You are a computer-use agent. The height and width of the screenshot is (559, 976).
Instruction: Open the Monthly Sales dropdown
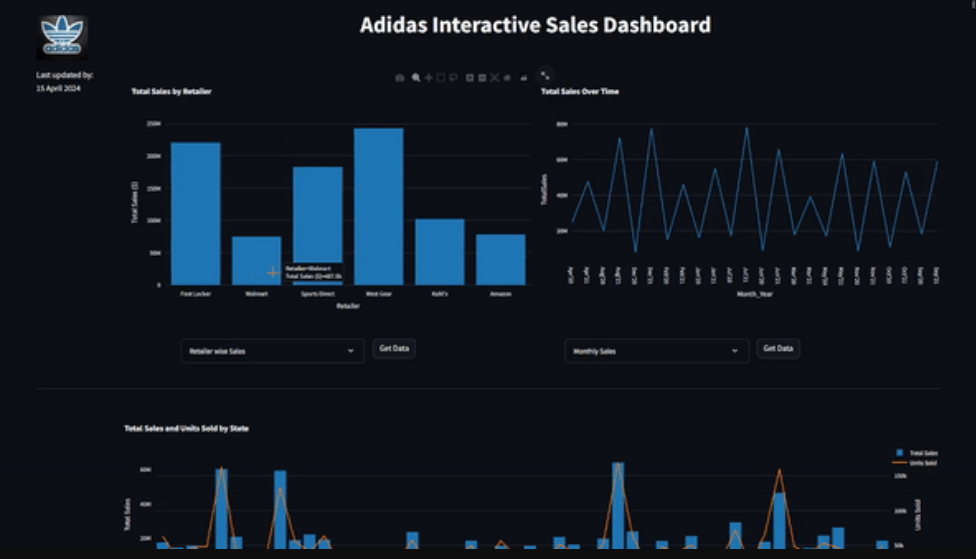[x=656, y=351]
